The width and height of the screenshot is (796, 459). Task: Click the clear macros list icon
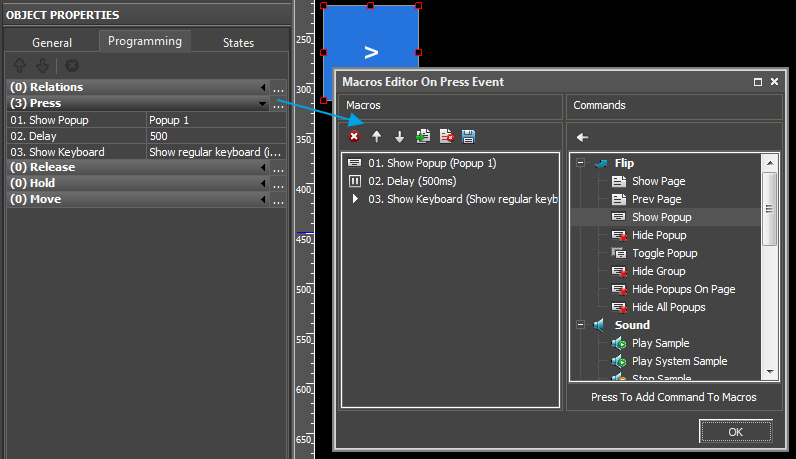coord(446,136)
